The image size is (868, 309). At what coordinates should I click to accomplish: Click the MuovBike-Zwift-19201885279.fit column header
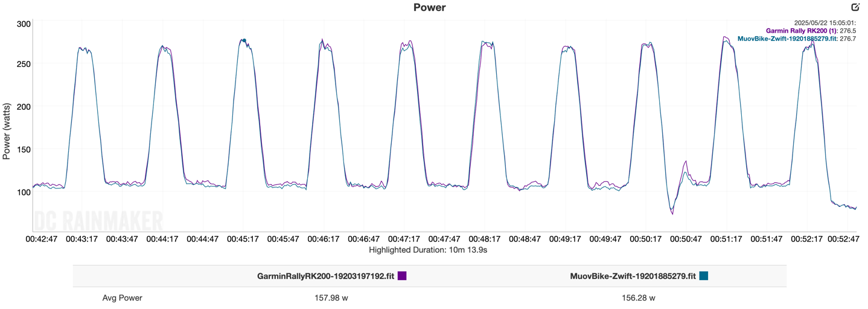click(633, 276)
